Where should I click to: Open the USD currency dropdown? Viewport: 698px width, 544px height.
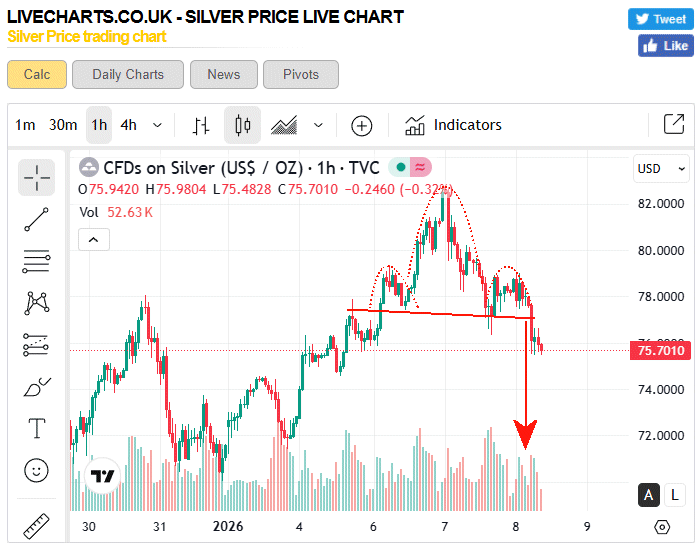coord(662,169)
